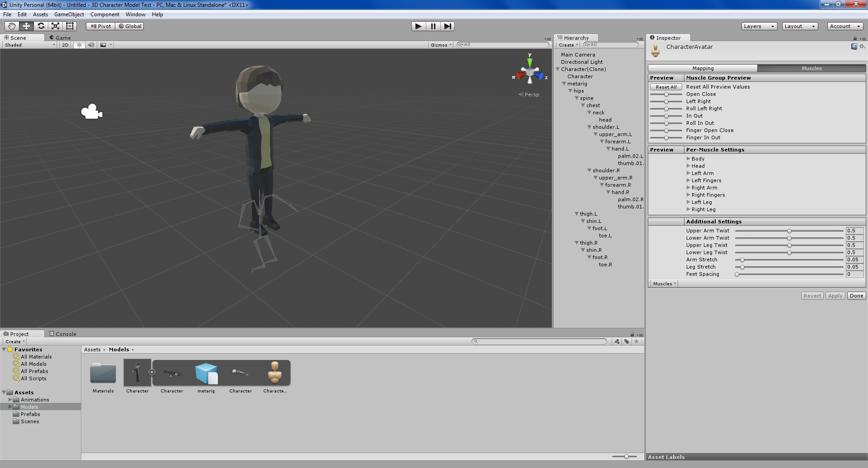
Task: Expand the Body muscle group
Action: tap(689, 159)
